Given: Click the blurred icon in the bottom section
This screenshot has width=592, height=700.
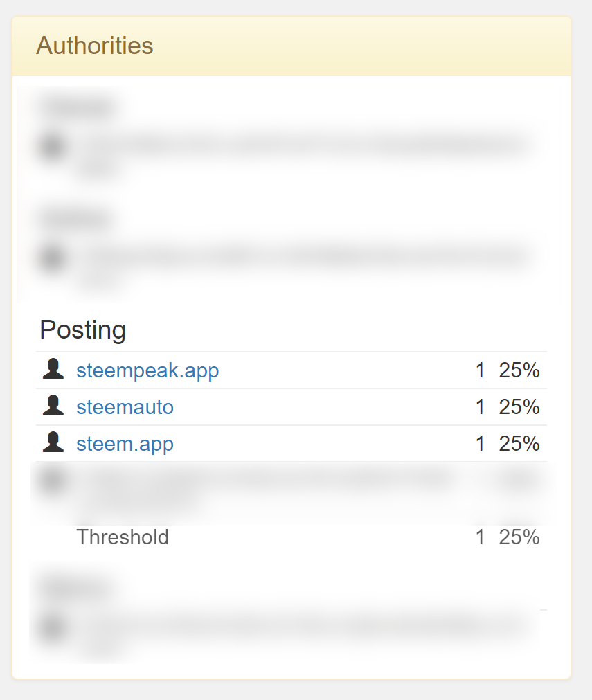Looking at the screenshot, I should 53,627.
